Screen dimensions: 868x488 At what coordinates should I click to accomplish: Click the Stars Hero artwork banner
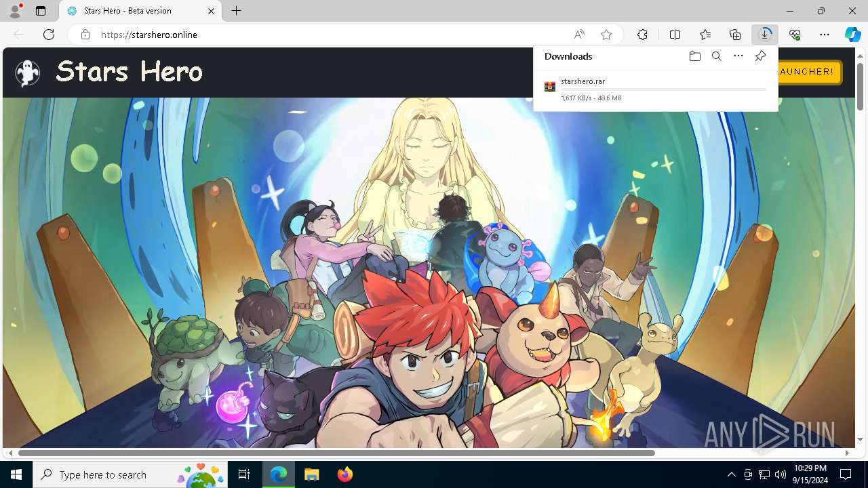coord(429,272)
